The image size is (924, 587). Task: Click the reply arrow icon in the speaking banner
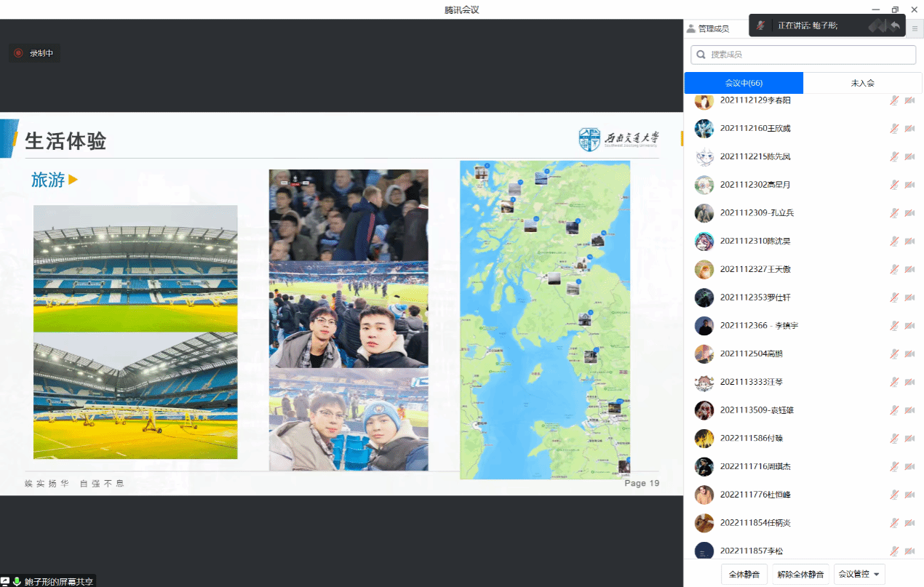[x=895, y=25]
